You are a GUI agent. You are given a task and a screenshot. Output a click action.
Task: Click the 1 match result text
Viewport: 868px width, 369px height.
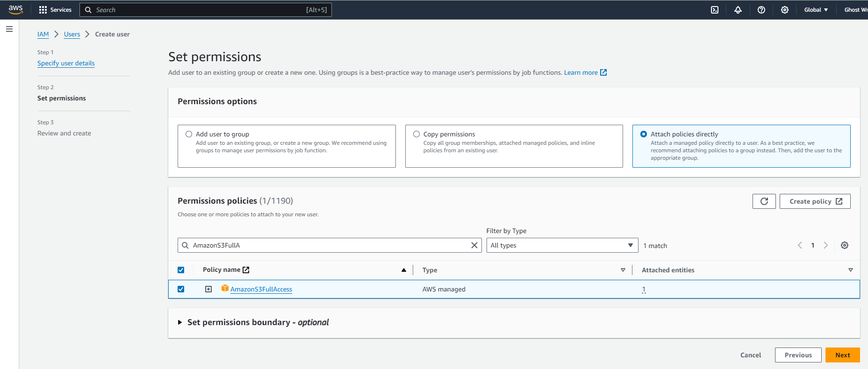[x=655, y=246]
